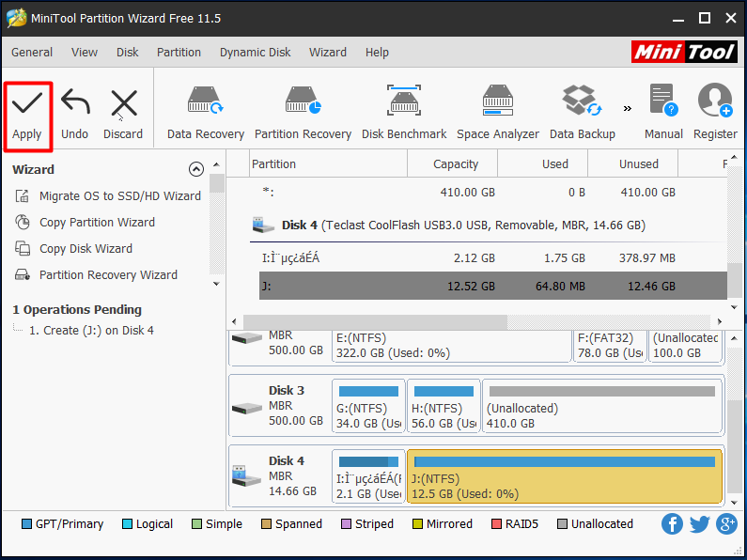Open Partition Recovery from the toolbar
Screen dimensions: 747x560
coord(303,113)
